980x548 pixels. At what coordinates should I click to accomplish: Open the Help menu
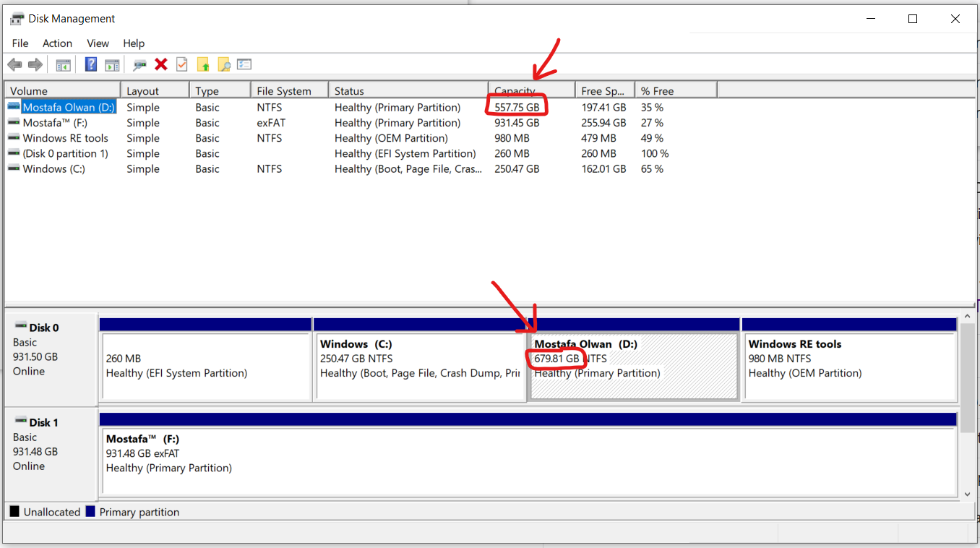coord(134,43)
